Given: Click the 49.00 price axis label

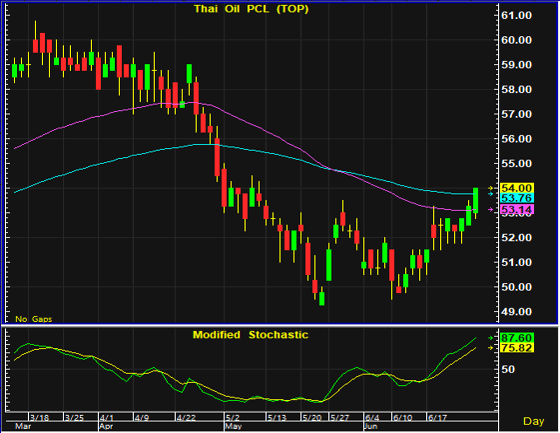Looking at the screenshot, I should 516,312.
